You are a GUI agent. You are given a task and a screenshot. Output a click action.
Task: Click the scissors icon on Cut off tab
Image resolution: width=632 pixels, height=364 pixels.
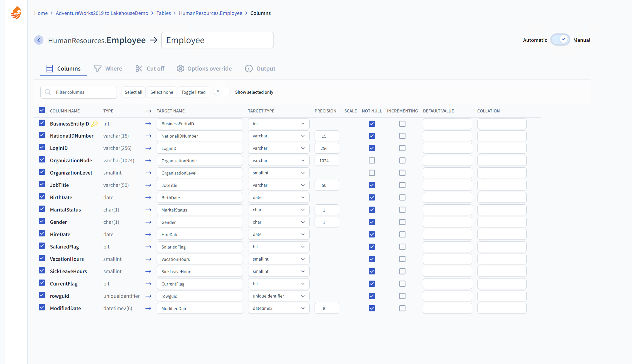click(139, 68)
